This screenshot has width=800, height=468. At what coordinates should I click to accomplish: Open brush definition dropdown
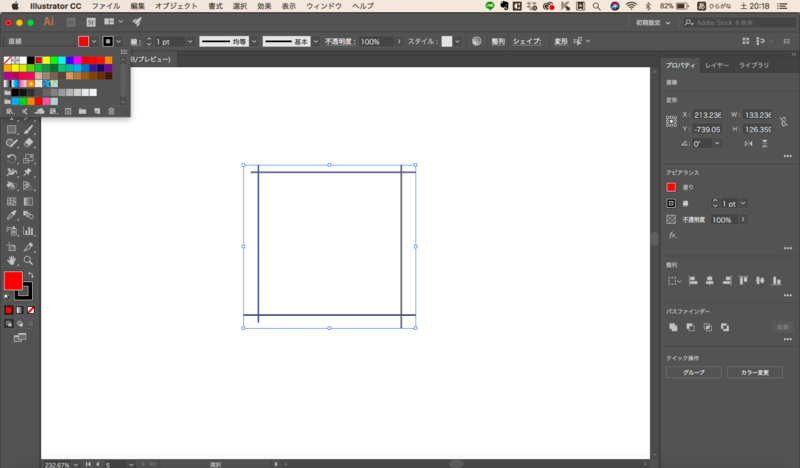[x=315, y=41]
